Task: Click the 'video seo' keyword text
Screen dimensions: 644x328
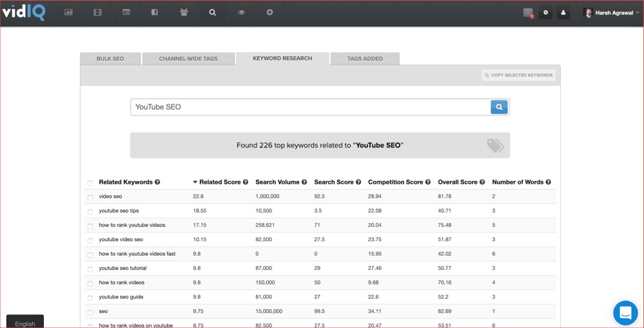Action: [110, 197]
